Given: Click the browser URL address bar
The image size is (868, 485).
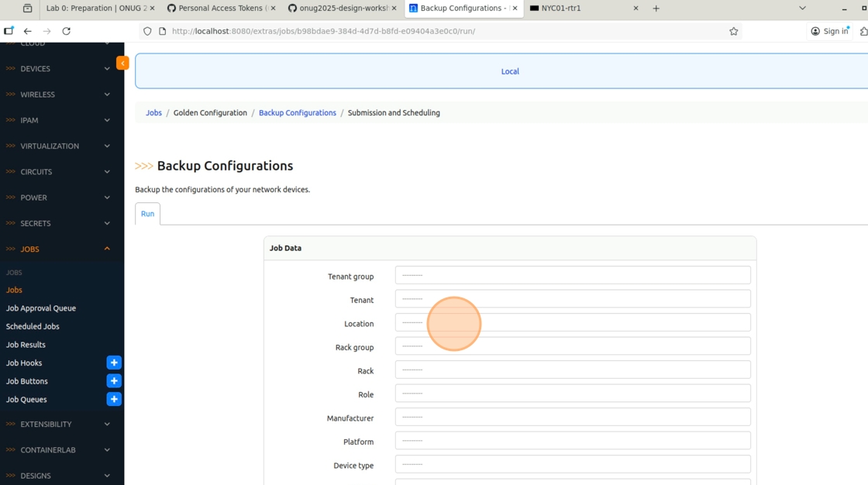Looking at the screenshot, I should pos(442,31).
